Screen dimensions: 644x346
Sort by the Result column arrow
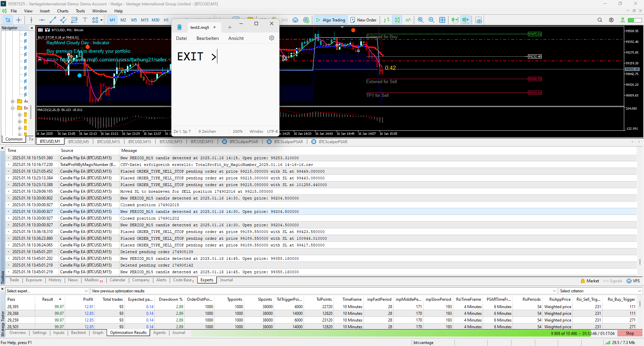[60, 299]
